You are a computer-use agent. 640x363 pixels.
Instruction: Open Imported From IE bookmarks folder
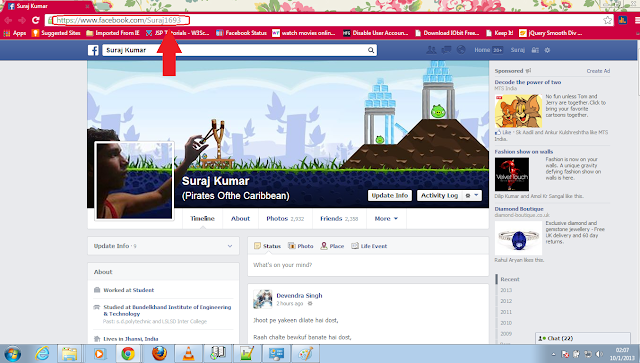(113, 33)
